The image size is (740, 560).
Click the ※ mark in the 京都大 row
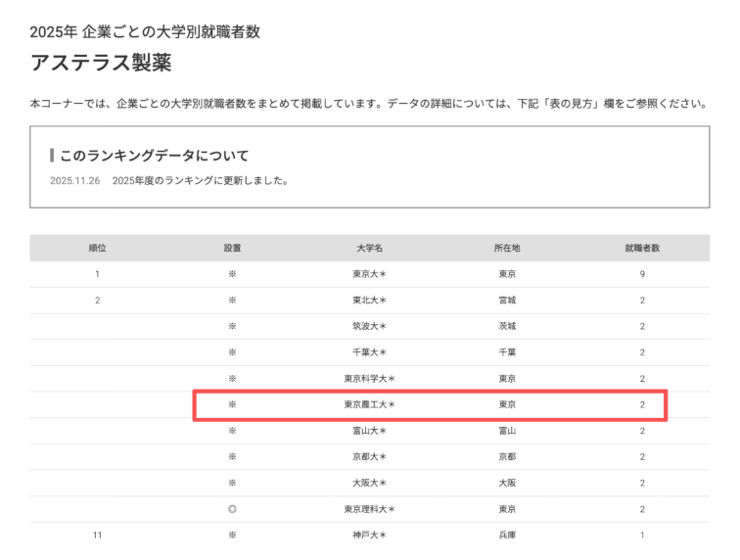[x=232, y=457]
